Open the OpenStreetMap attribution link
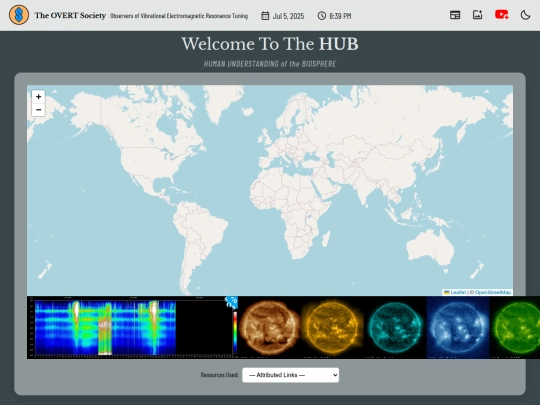 pos(492,292)
